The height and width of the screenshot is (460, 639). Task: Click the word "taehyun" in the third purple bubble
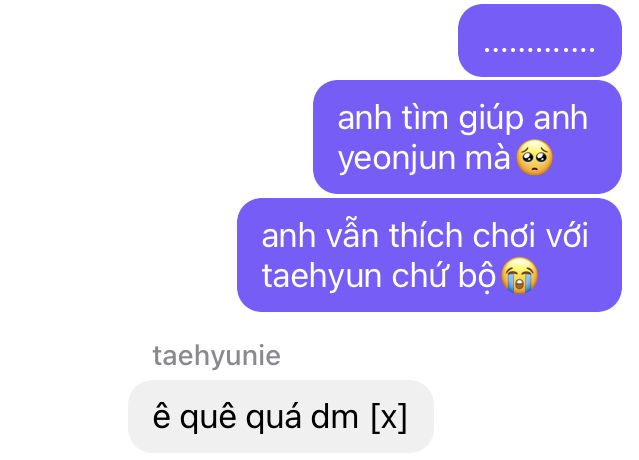322,277
